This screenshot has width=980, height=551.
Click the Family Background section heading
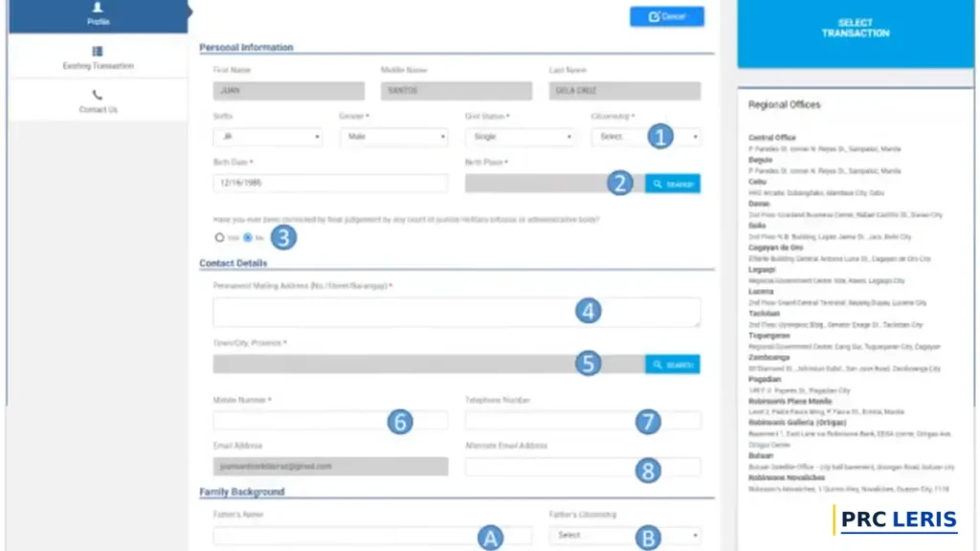(242, 493)
